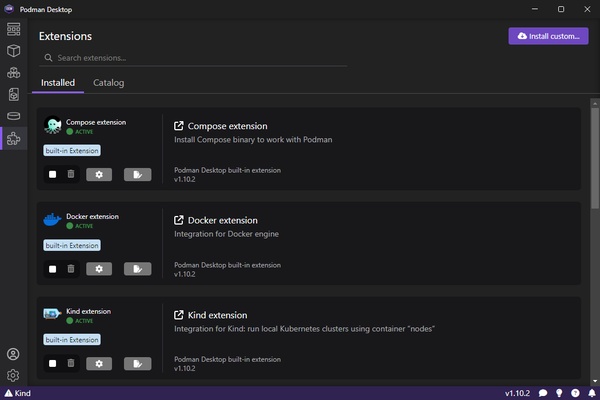
Task: Click the Compose extension octopus logo
Action: (x=53, y=125)
